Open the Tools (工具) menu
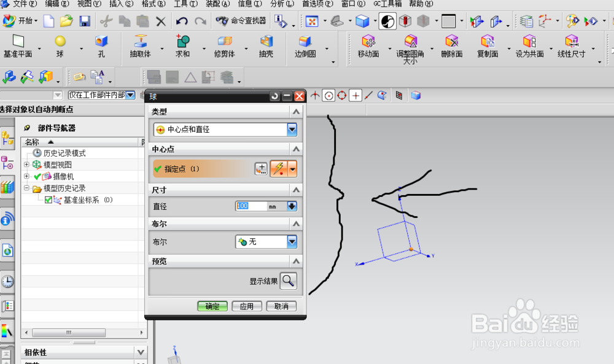Screen dimensions: 614x364 click(x=185, y=4)
